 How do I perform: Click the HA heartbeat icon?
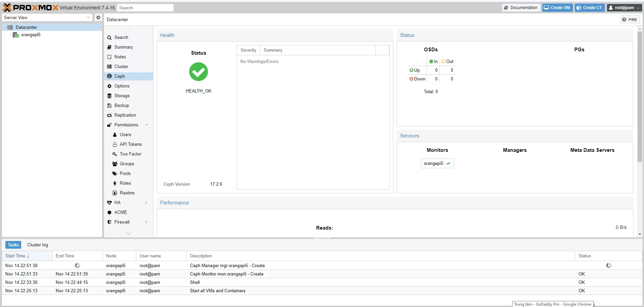coord(109,203)
